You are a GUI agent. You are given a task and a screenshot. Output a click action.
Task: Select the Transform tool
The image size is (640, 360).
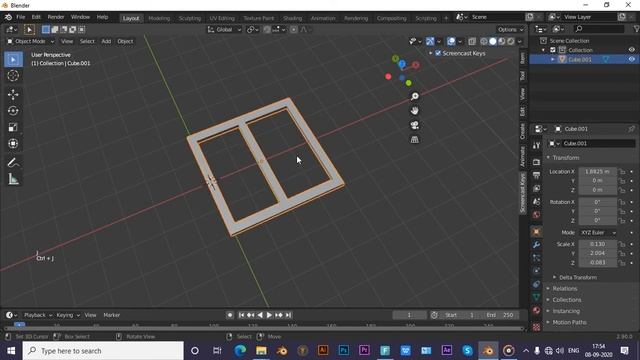pyautogui.click(x=13, y=144)
